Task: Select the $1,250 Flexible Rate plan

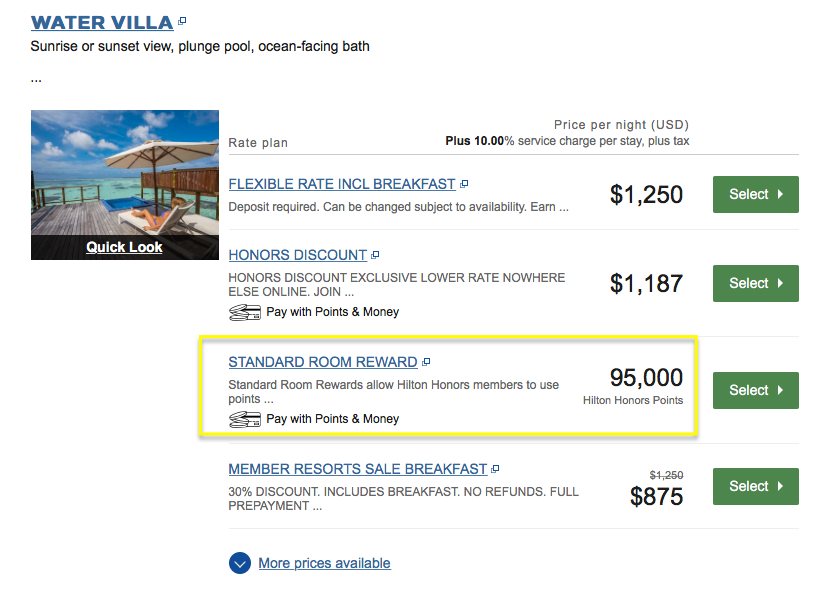Action: point(755,195)
